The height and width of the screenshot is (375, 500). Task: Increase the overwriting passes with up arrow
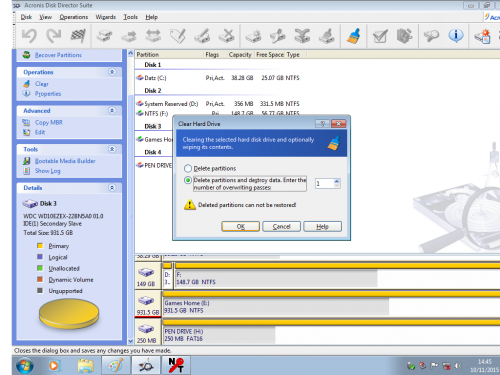coord(337,181)
